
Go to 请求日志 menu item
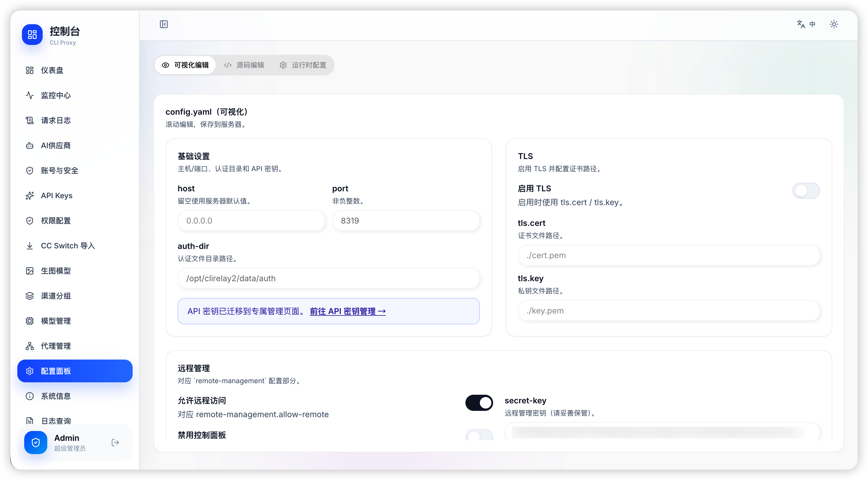tap(75, 120)
